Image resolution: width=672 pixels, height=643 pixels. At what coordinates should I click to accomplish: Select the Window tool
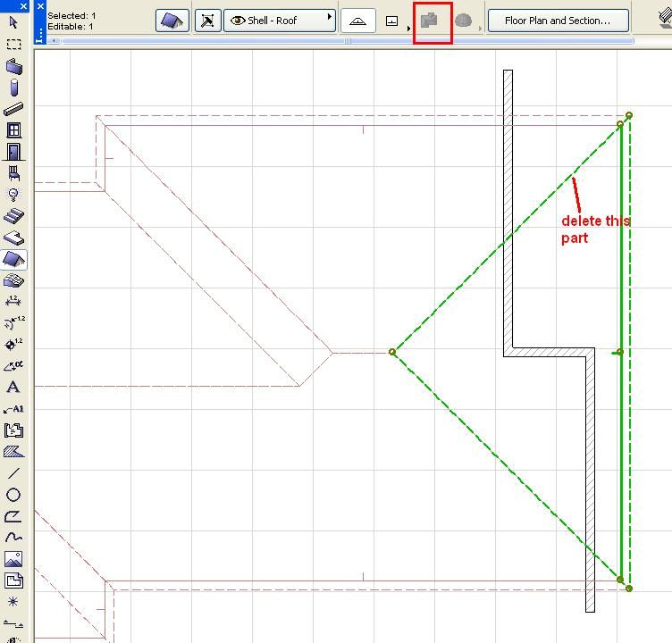[x=13, y=129]
